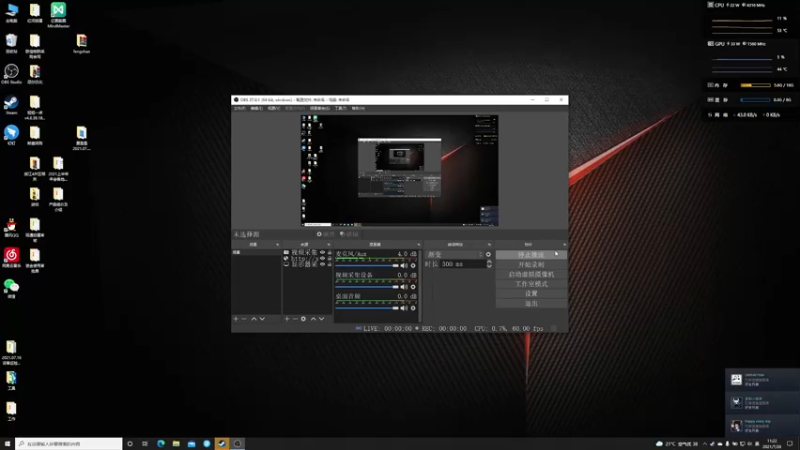Pop out Controls dock header icon
Screen dimensions: 800x450
click(564, 244)
